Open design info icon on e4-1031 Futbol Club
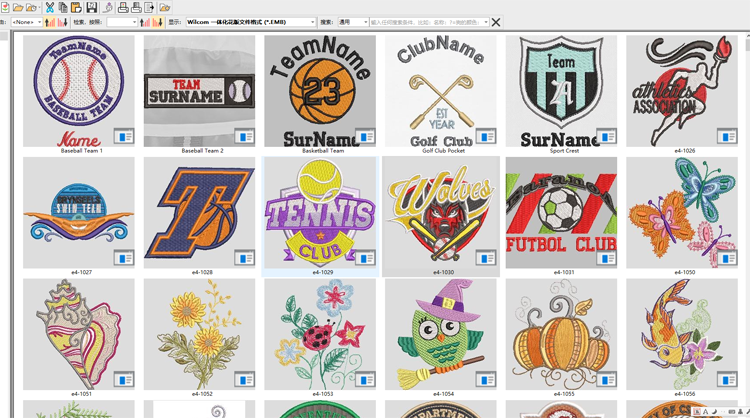 click(x=606, y=258)
